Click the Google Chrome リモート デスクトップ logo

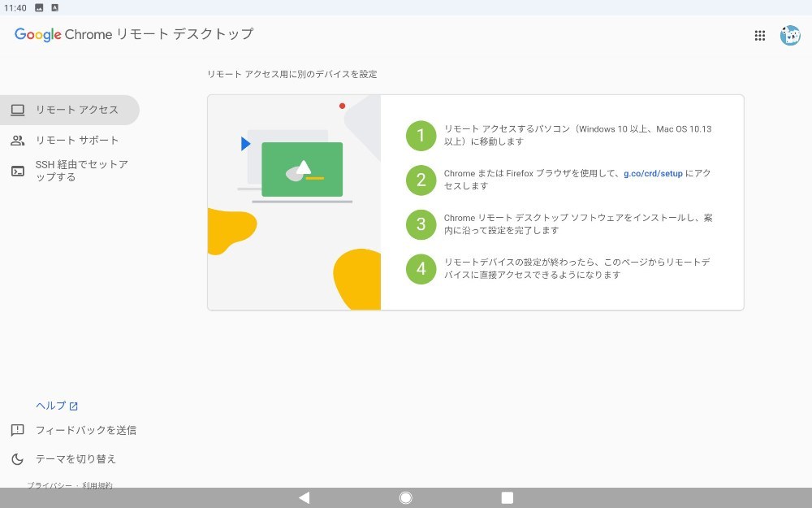[x=134, y=34]
